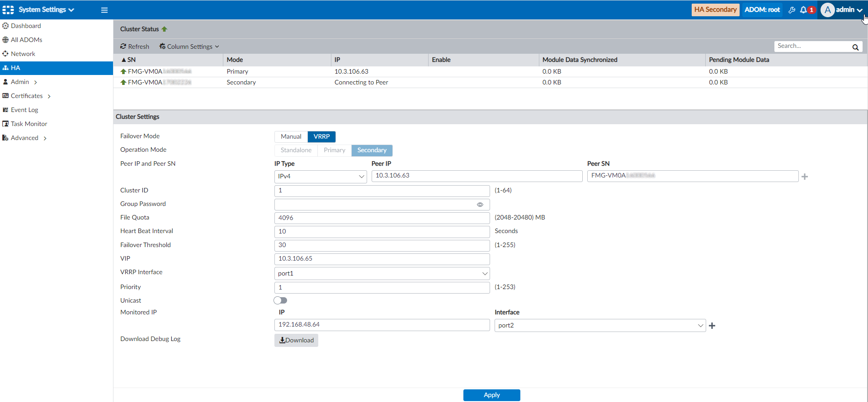
Task: Expand the Column Settings dropdown
Action: point(189,47)
